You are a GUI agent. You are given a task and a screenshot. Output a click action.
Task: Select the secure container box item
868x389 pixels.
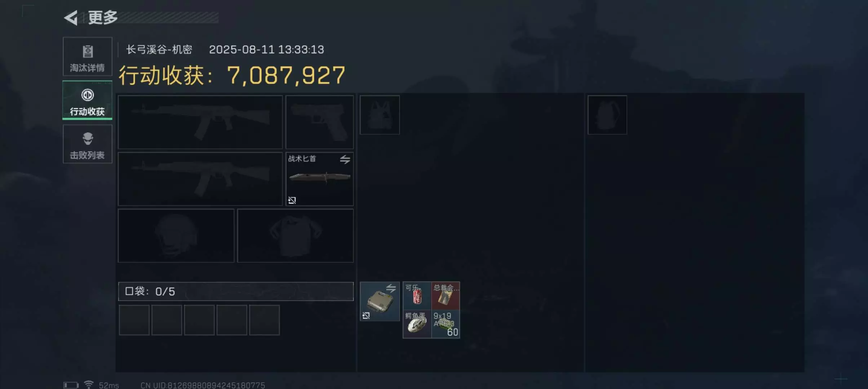pyautogui.click(x=380, y=302)
